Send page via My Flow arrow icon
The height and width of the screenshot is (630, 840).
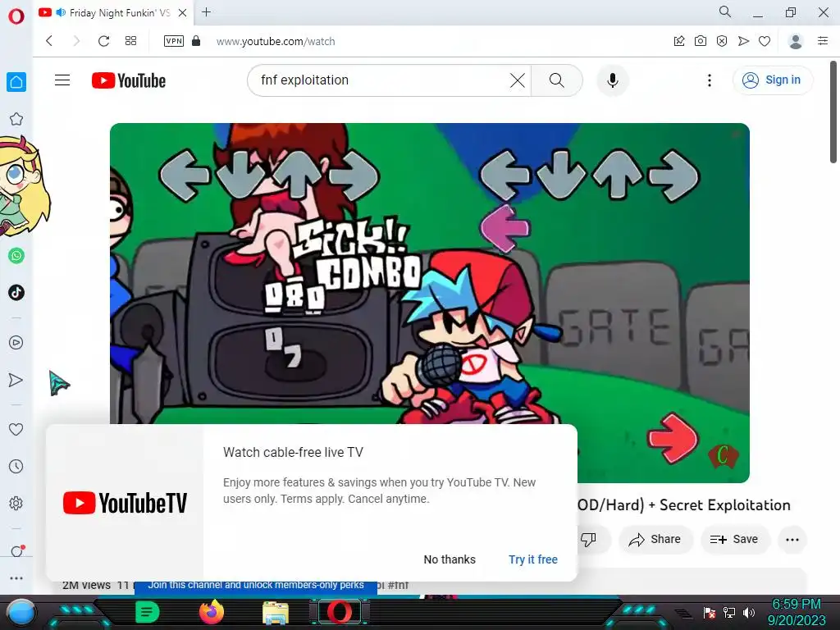pos(743,41)
